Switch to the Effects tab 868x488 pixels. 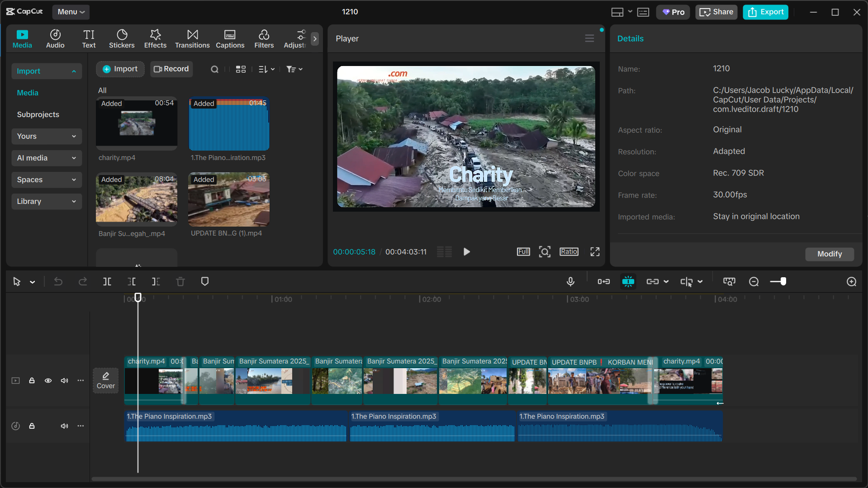pyautogui.click(x=155, y=39)
